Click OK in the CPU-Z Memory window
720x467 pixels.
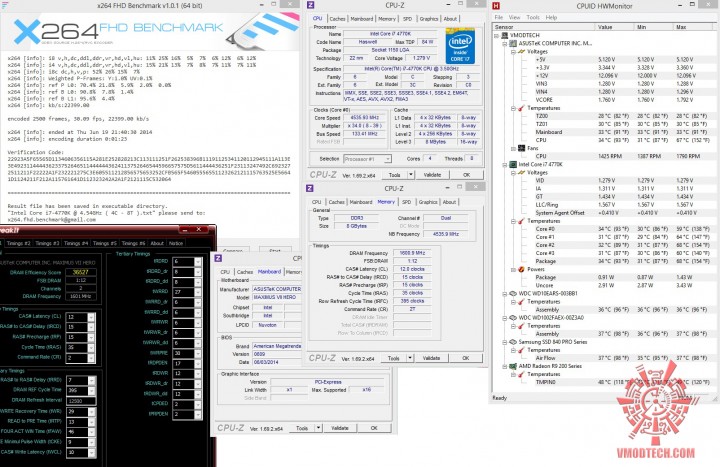tap(466, 358)
